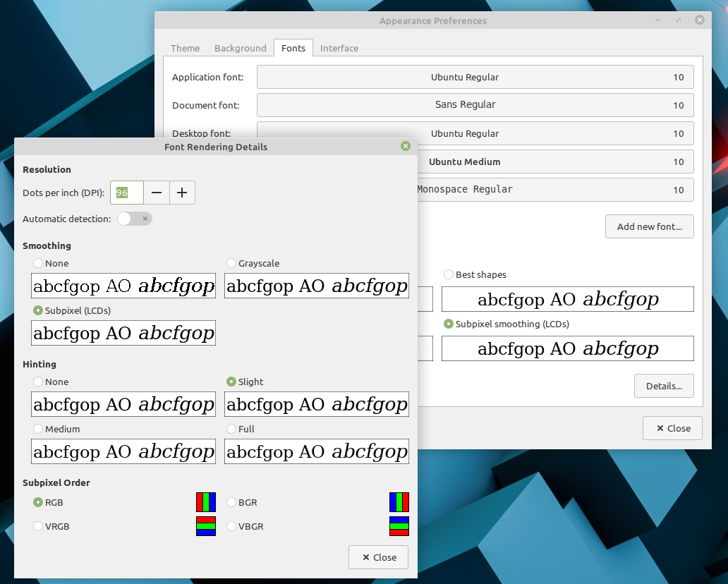Decrease DPI with the minus button
728x584 pixels.
pos(157,193)
